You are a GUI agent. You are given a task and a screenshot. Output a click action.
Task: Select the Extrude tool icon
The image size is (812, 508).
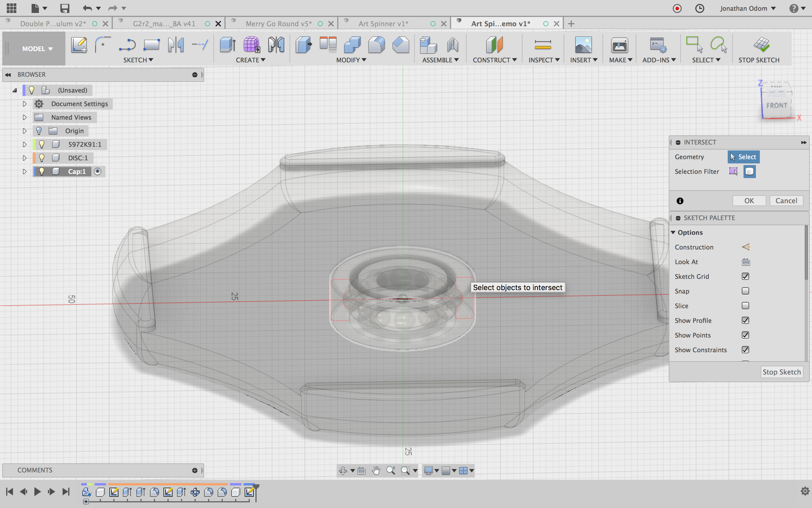pyautogui.click(x=228, y=44)
